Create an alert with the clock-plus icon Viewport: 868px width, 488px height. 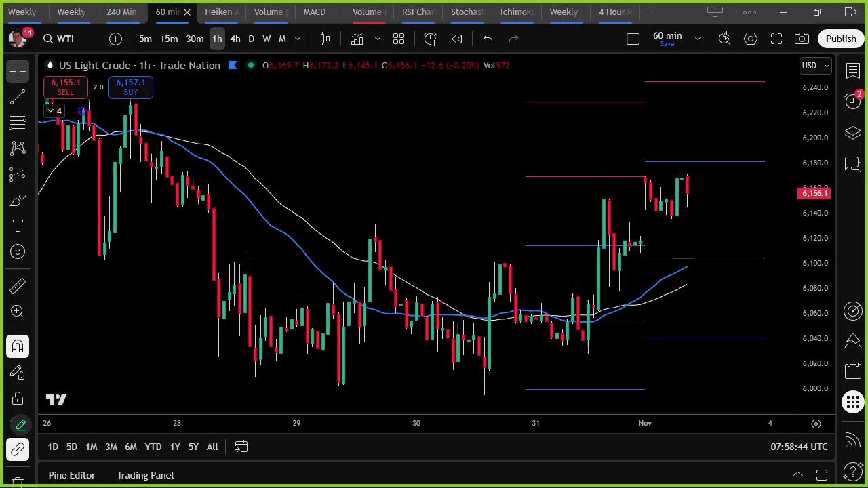[431, 39]
